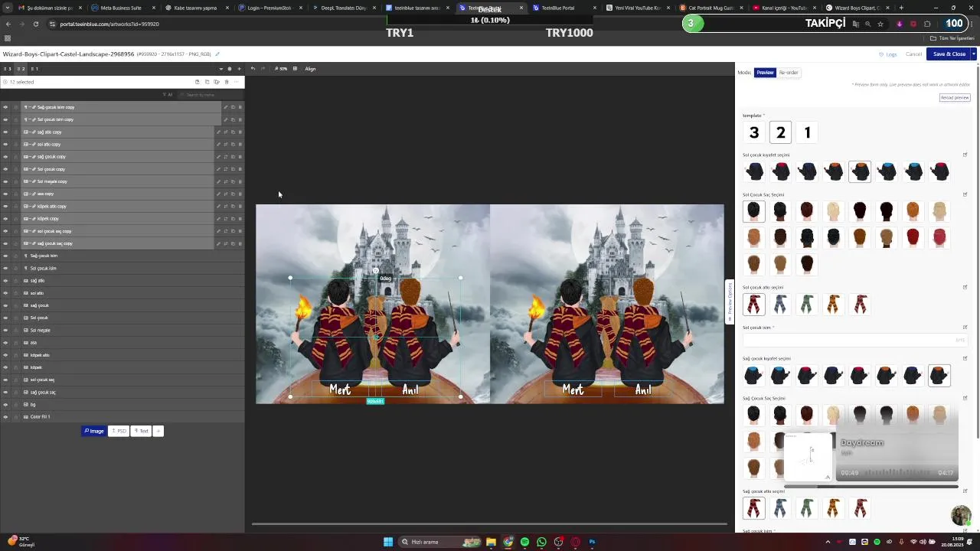Select template option 1 in preview form

(807, 133)
